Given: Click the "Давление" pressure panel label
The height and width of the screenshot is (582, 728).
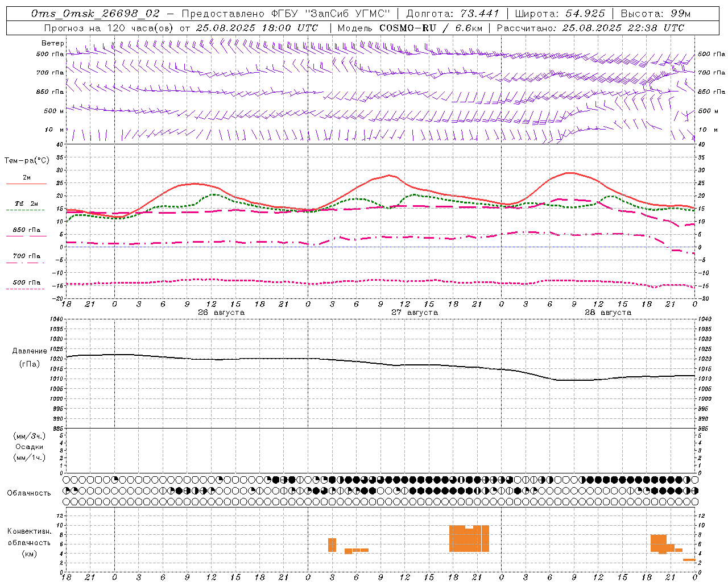Looking at the screenshot, I should tap(30, 351).
